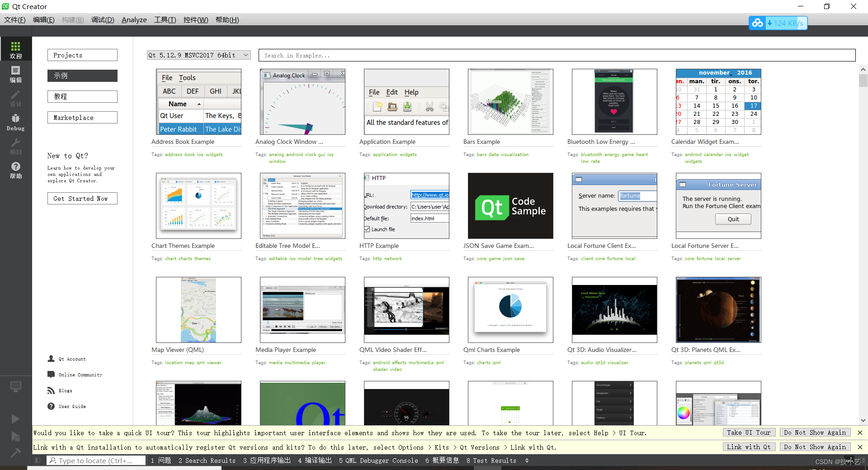Viewport: 868px width, 470px height.
Task: Open the JSON Save Game Example thumbnail
Action: pyautogui.click(x=510, y=206)
